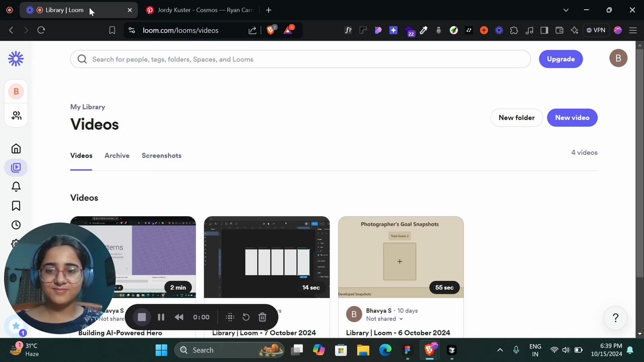644x362 pixels.
Task: Open the Brave Wallet icon
Action: point(559,30)
